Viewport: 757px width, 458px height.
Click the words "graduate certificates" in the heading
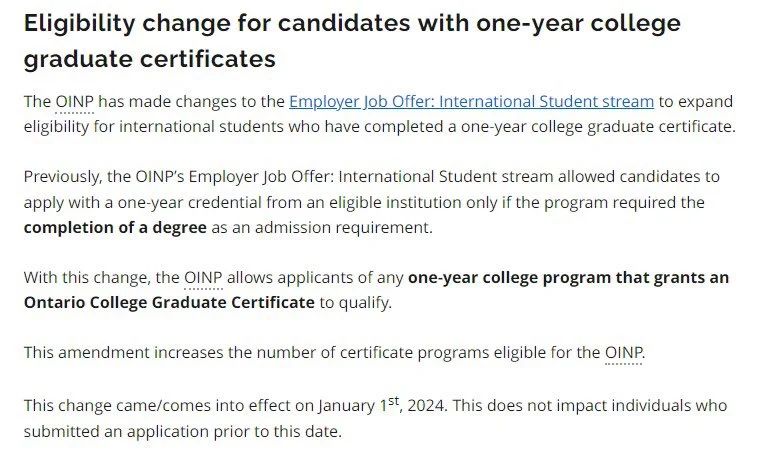150,59
